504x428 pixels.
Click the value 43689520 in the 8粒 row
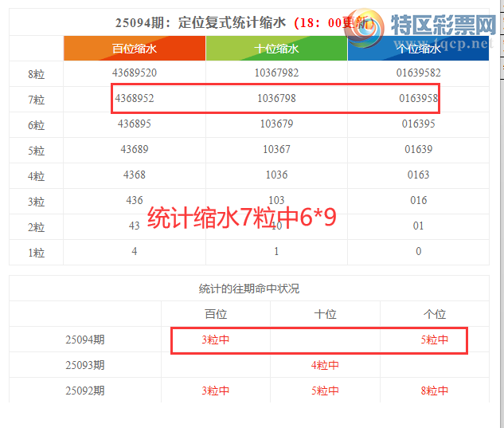tap(135, 73)
